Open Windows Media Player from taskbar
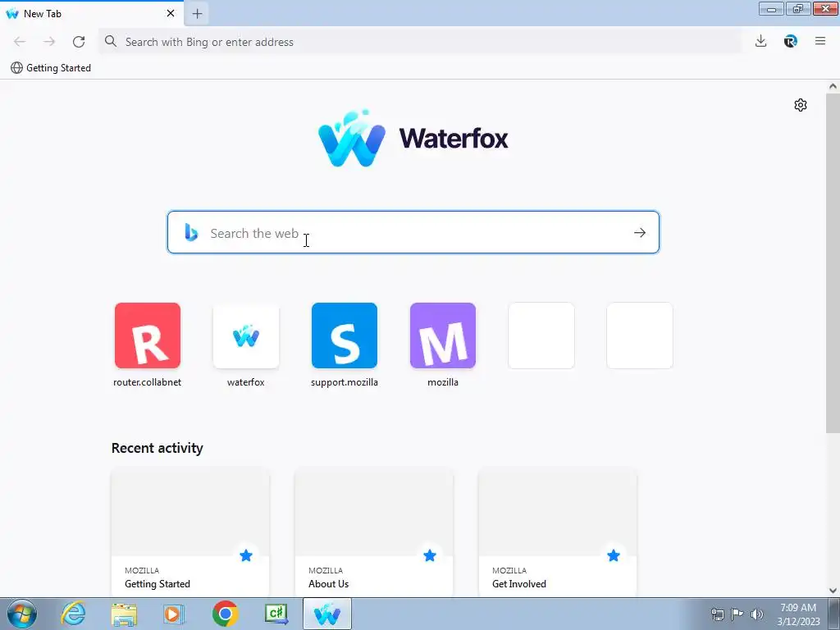This screenshot has width=840, height=630. tap(173, 614)
